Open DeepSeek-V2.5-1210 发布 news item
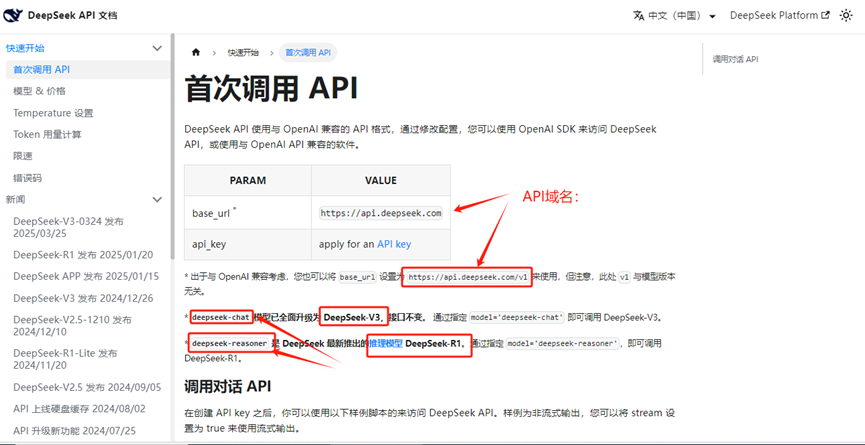 73,325
